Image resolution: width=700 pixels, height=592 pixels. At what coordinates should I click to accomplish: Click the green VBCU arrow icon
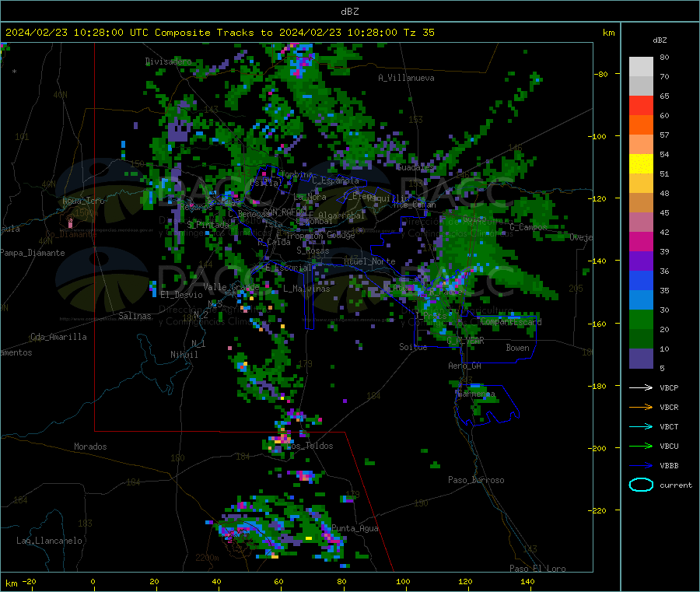(641, 446)
